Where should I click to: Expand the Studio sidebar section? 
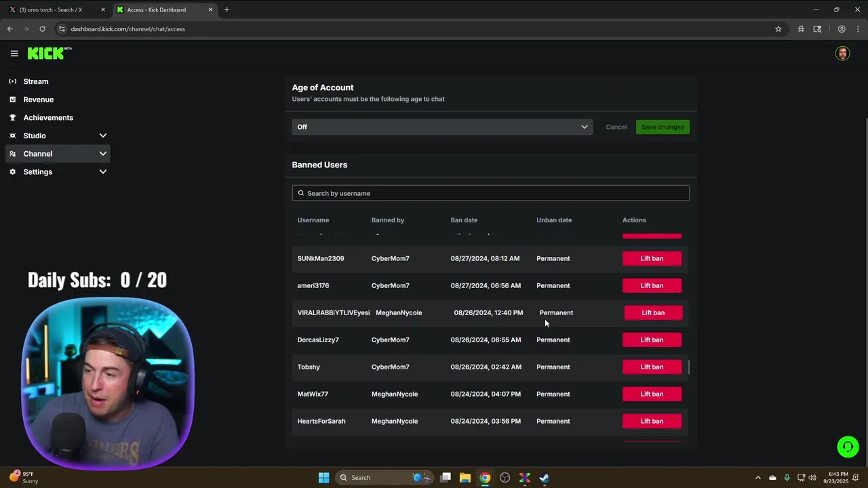103,136
